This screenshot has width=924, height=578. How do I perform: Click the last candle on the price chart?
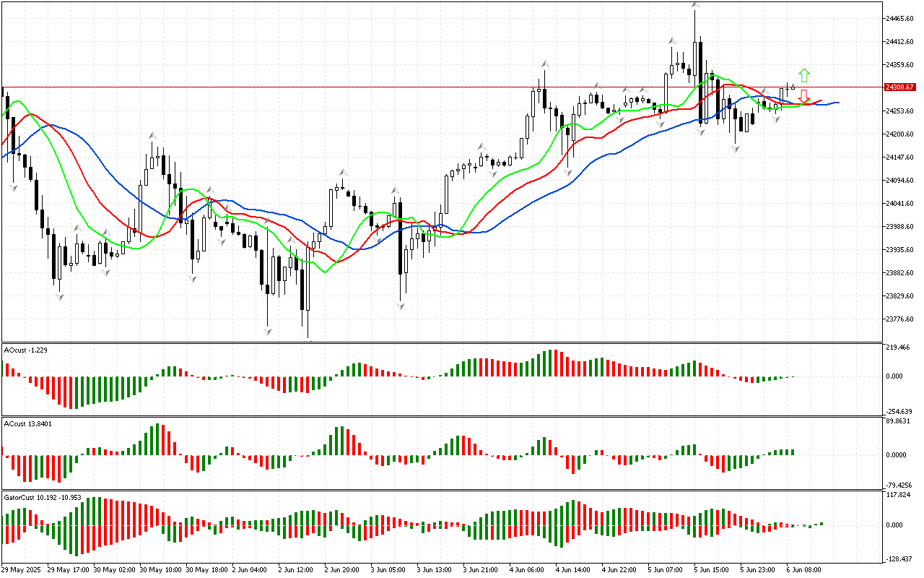(793, 87)
